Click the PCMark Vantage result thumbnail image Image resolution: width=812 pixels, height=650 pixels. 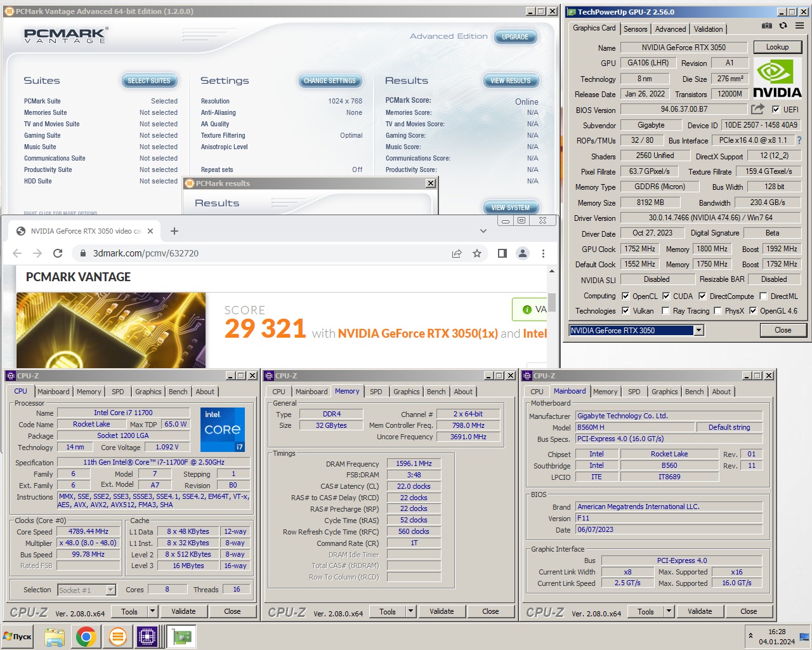point(111,329)
